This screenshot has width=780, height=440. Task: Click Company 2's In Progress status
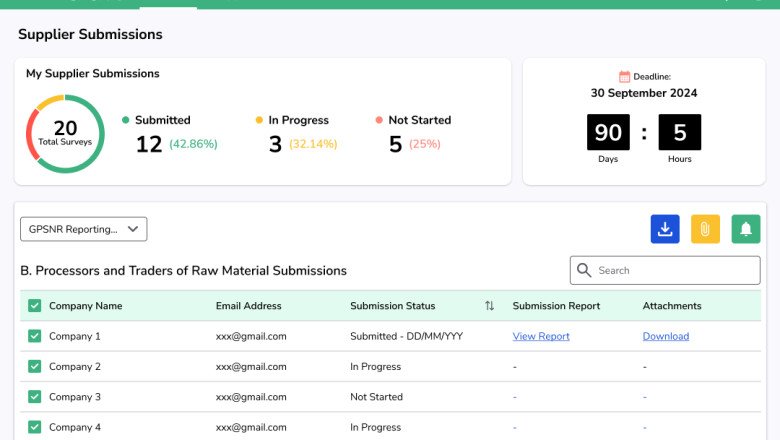376,367
